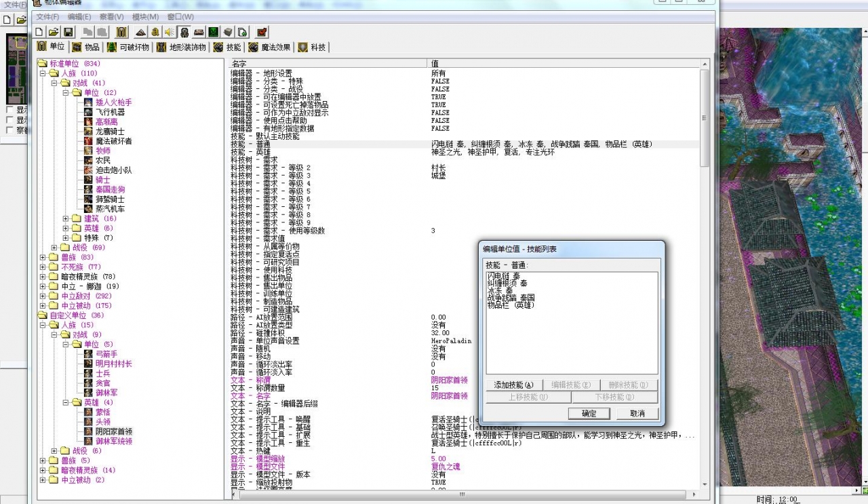This screenshot has height=504, width=868.
Task: Open a map via the folder toolbar icon
Action: (54, 32)
